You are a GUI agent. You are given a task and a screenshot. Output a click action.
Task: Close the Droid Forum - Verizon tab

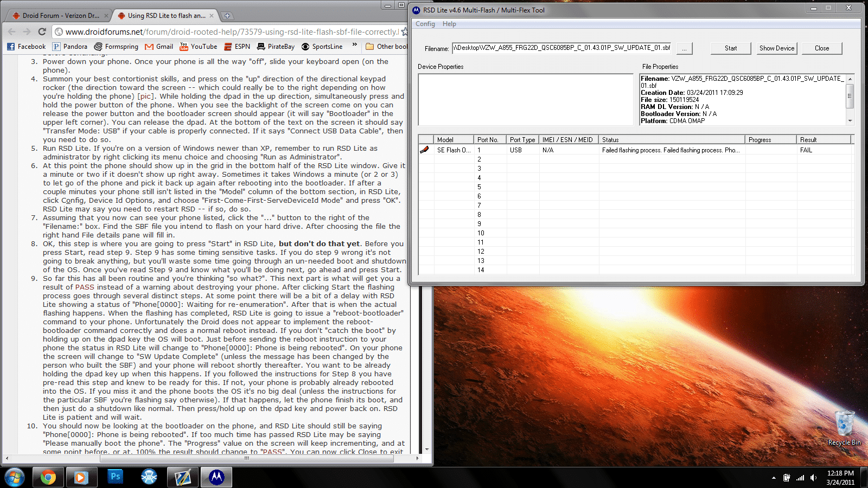pos(106,16)
